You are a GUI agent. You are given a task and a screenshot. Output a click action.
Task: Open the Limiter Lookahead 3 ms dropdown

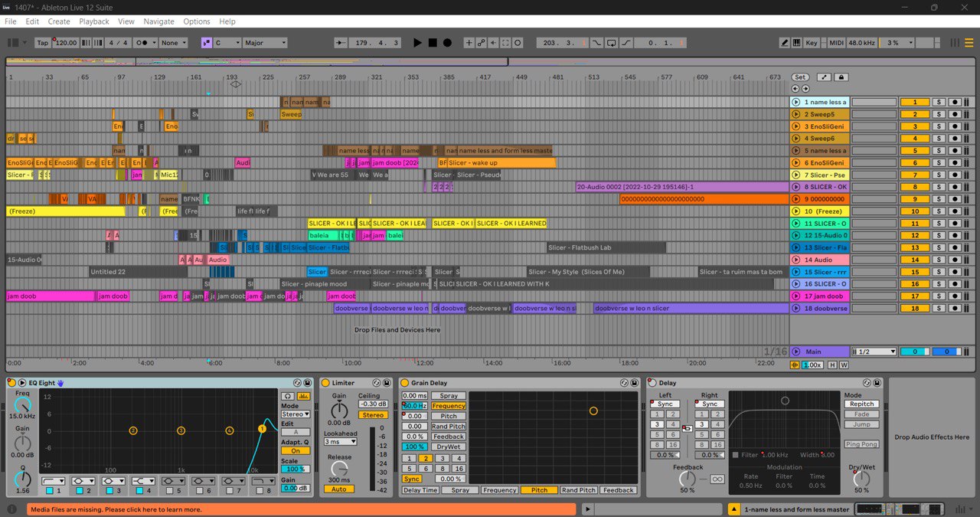pyautogui.click(x=340, y=442)
